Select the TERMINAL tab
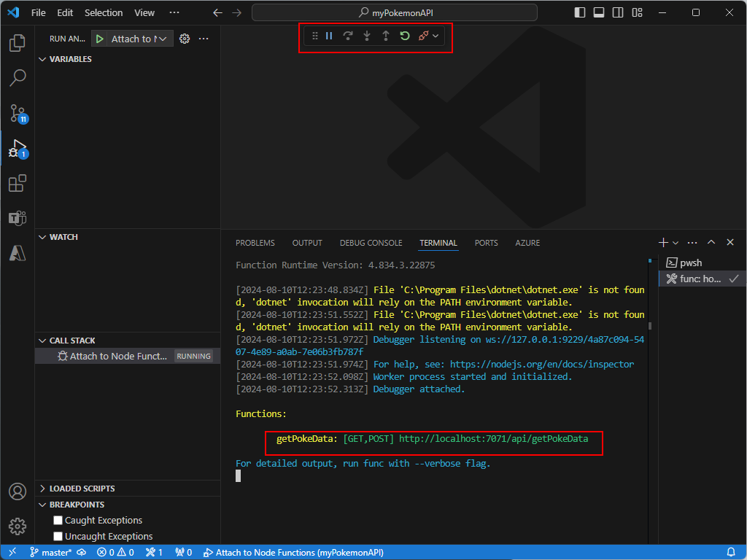 [438, 243]
